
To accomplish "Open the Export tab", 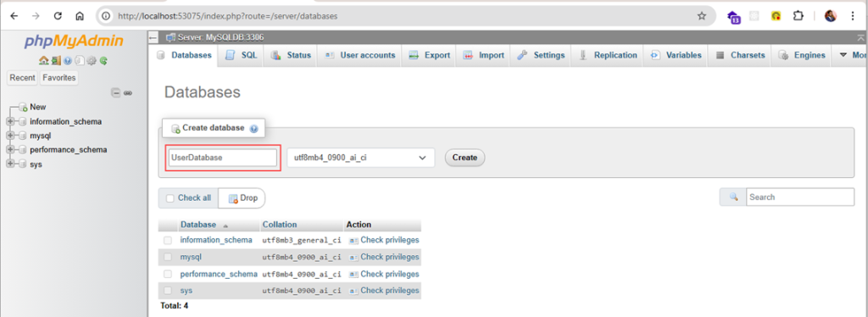I will 430,55.
